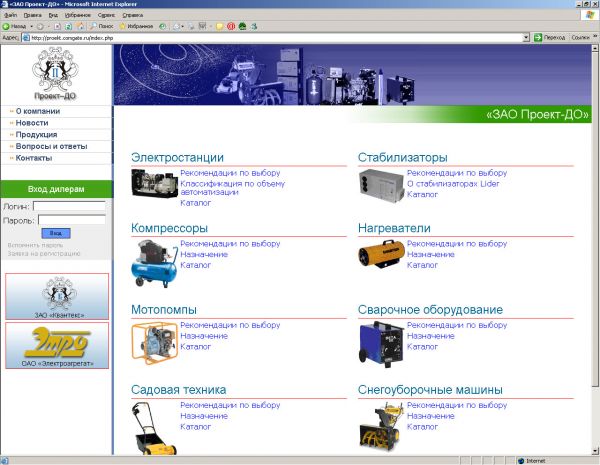The height and width of the screenshot is (465, 600).
Task: Click the Edit page toolbar icon
Action: 202,26
